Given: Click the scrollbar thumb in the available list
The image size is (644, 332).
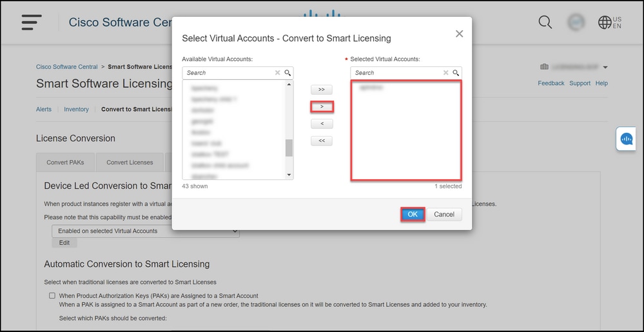Looking at the screenshot, I should click(289, 148).
